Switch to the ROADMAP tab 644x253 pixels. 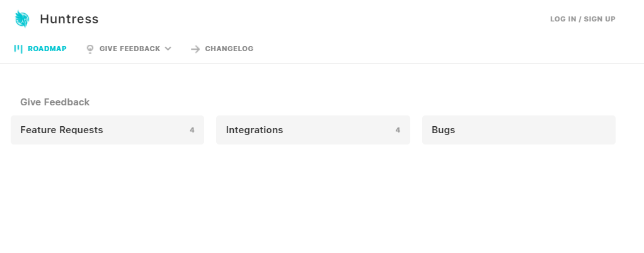tap(47, 49)
